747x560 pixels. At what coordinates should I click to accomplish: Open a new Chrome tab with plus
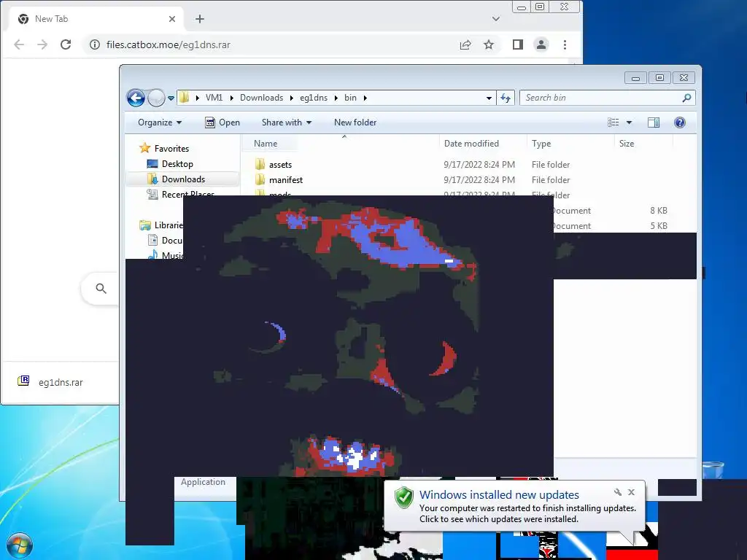(200, 19)
